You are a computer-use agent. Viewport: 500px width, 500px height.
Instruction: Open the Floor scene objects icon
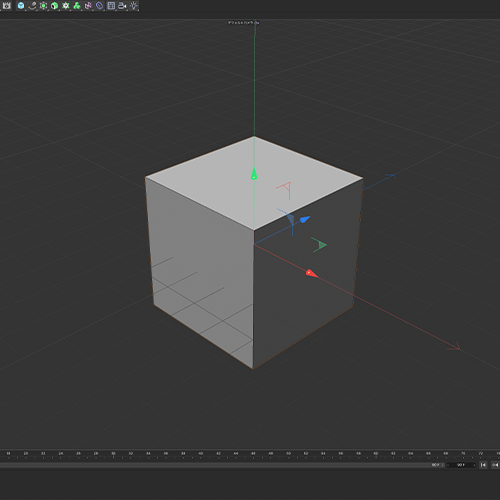[x=111, y=5]
